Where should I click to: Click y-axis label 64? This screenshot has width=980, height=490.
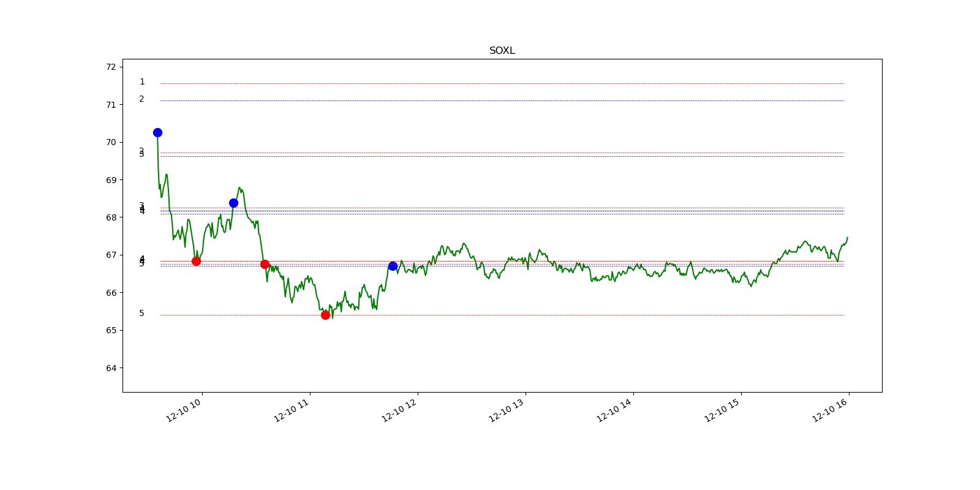(x=111, y=368)
